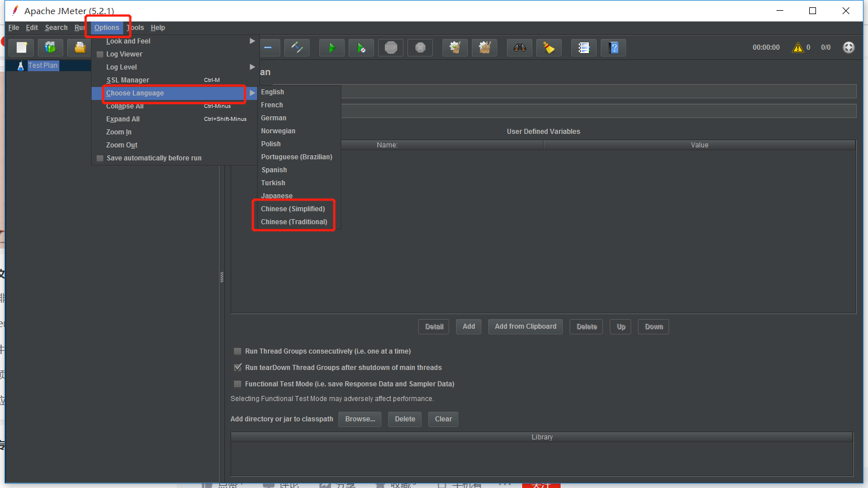The image size is (868, 488).
Task: Click the New test plan toolbar icon
Action: pos(21,47)
